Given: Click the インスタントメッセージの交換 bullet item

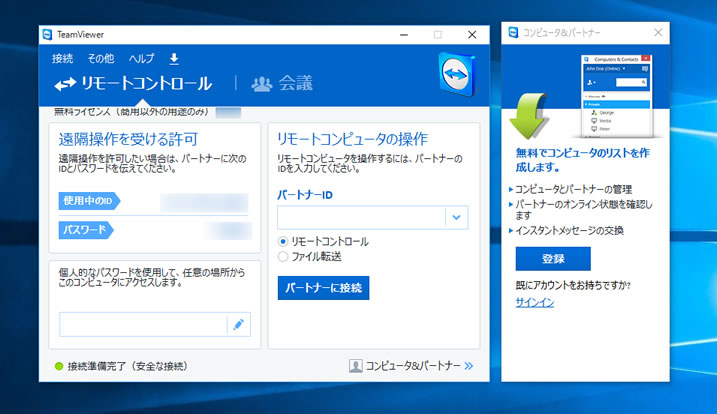Looking at the screenshot, I should tap(569, 231).
